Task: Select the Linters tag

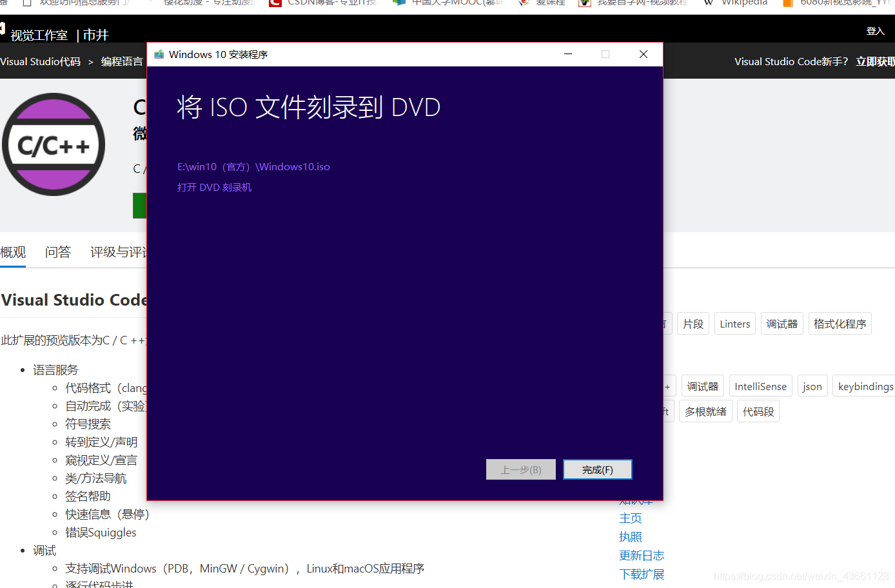Action: [735, 324]
